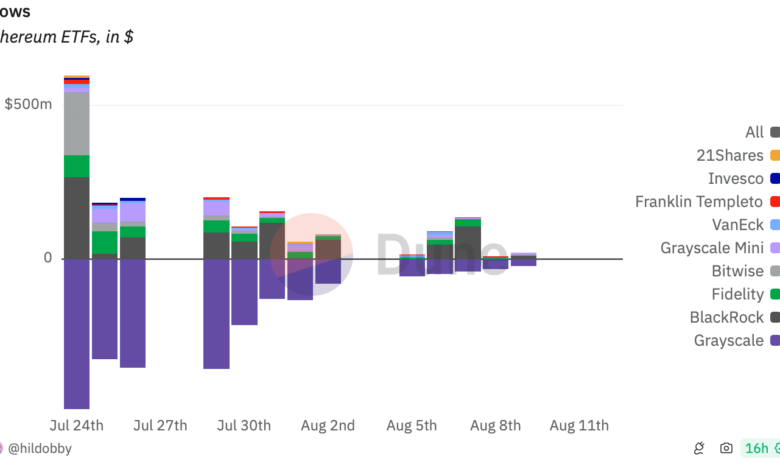The image size is (780, 470).
Task: Click the orange 21Shares legend dot
Action: coord(775,155)
